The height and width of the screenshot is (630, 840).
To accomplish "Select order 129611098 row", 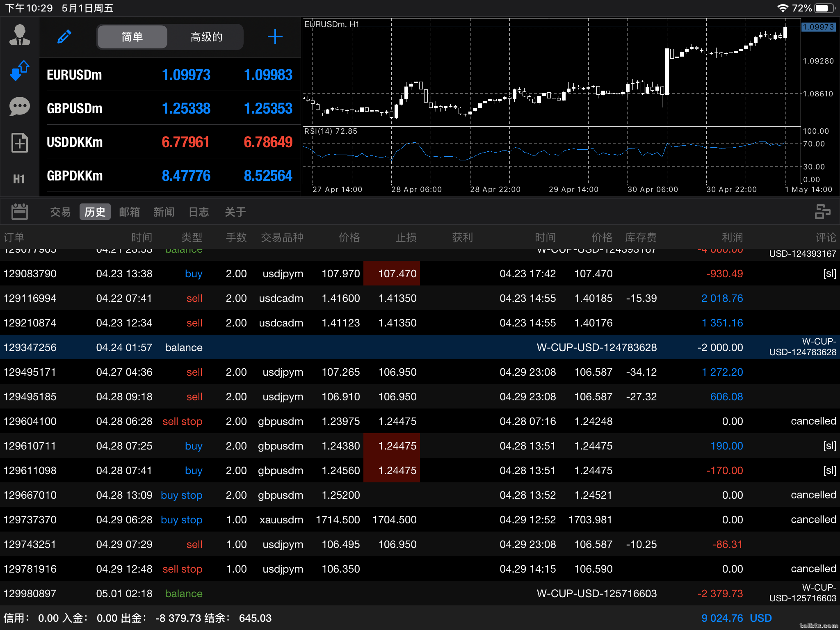I will (x=420, y=470).
